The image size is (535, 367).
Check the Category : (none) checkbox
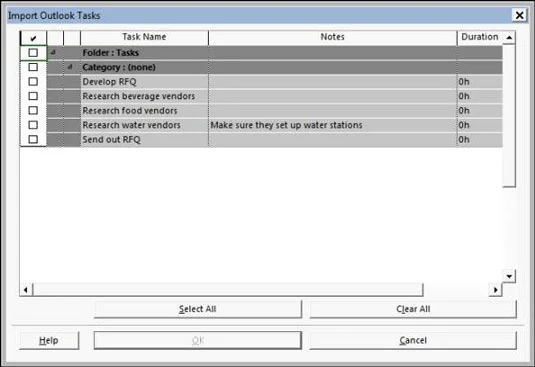[33, 67]
